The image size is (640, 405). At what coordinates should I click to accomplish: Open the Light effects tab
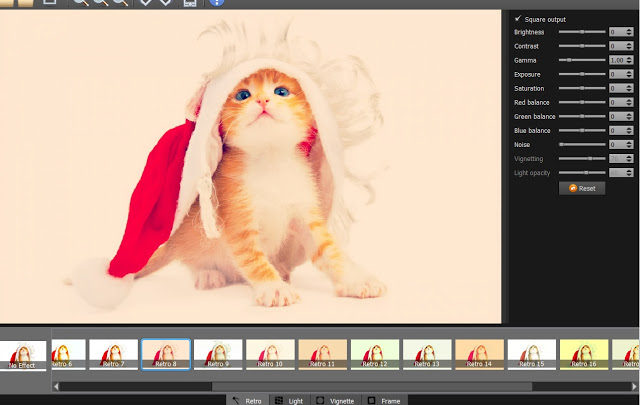tap(289, 400)
